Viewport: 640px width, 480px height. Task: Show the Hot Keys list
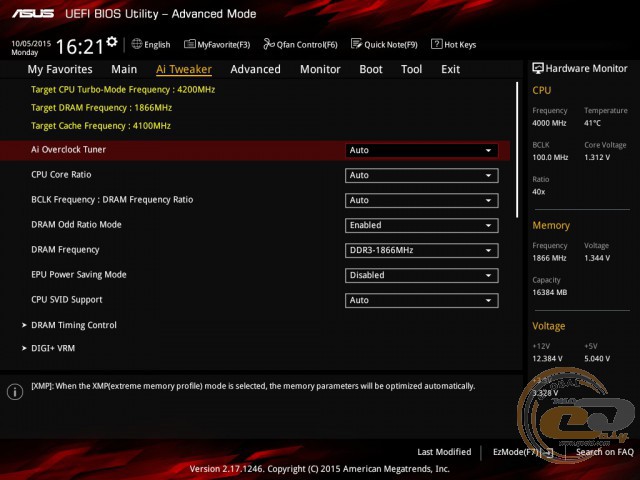[454, 44]
